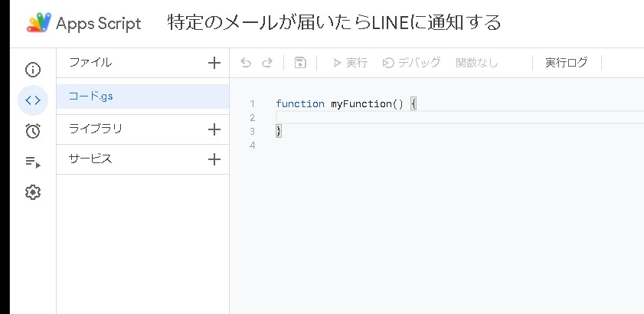Screen dimensions: 644x314
Task: Select the Editor code brackets icon
Action: click(x=32, y=100)
